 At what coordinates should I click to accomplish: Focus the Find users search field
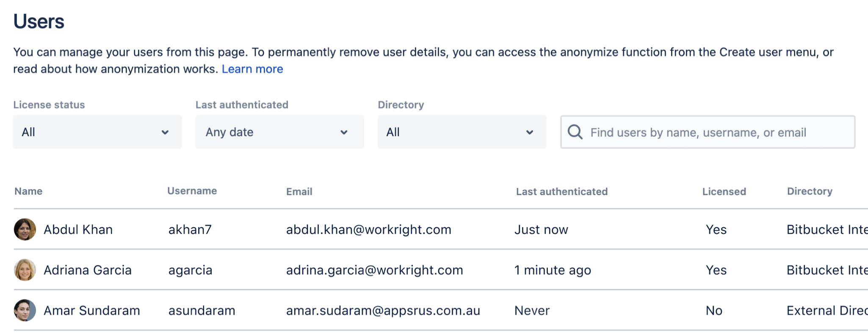(708, 132)
